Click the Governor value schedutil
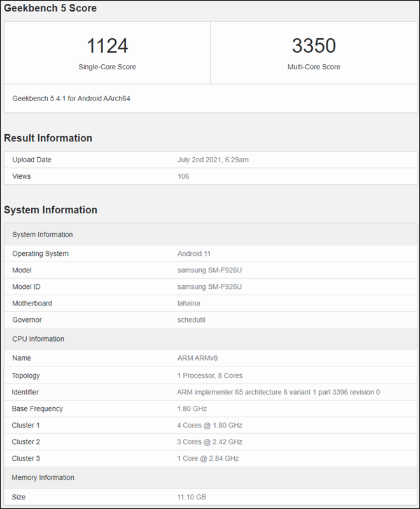The height and width of the screenshot is (509, 420). pos(191,320)
